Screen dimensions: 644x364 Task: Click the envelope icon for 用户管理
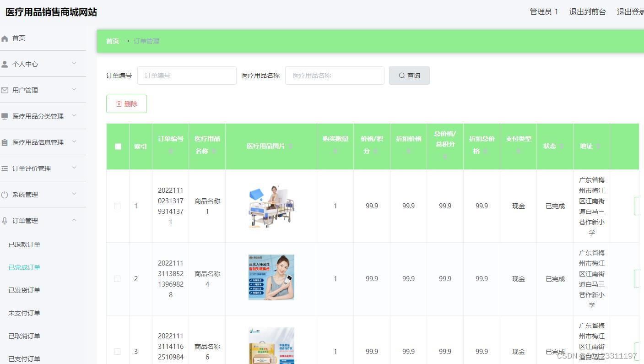(x=5, y=91)
